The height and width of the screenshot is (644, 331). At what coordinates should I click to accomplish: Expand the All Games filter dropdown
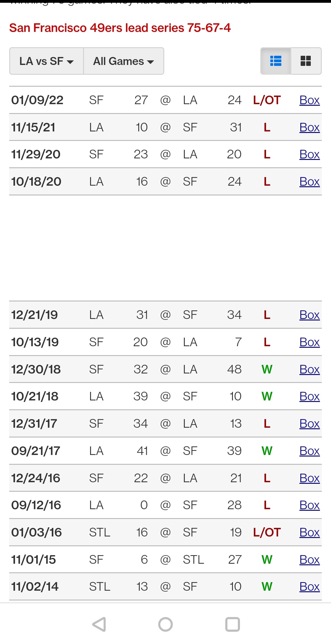pos(124,61)
